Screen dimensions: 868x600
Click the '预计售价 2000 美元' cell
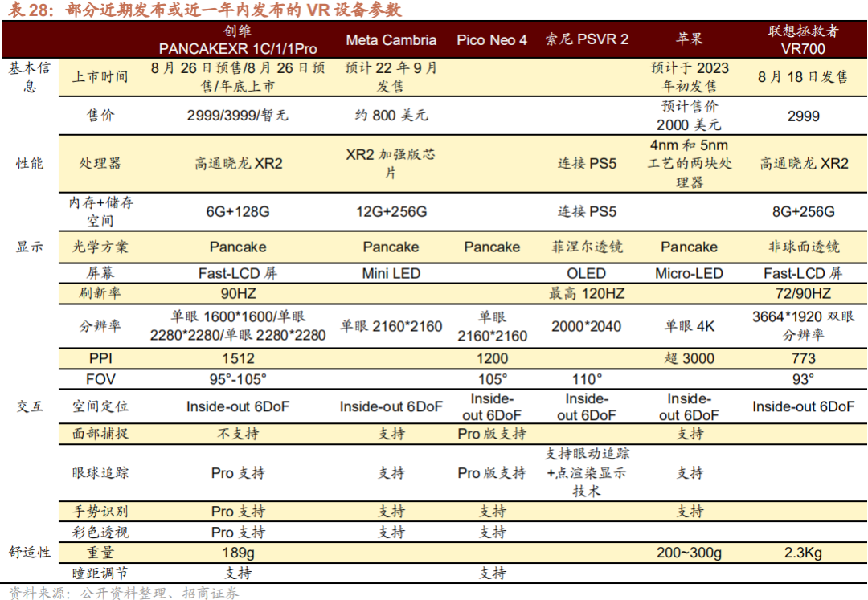[689, 115]
